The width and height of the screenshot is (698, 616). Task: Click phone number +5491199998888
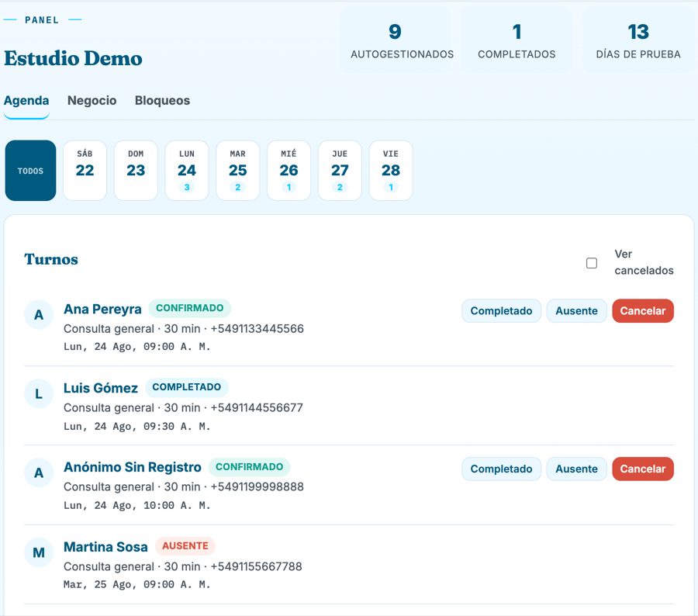click(257, 487)
